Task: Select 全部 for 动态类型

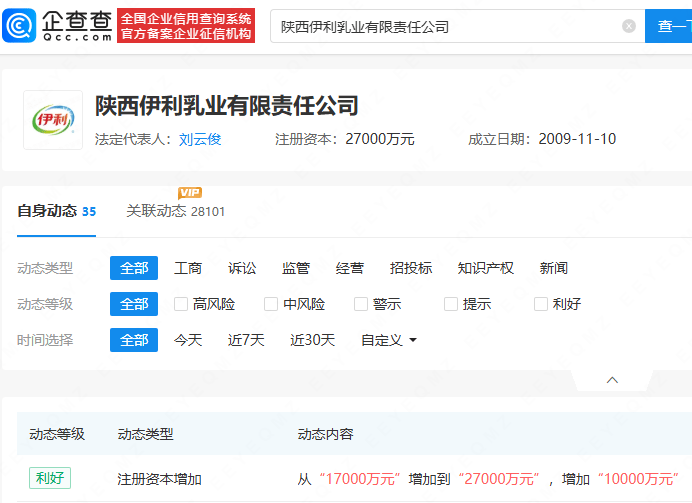Action: click(134, 268)
